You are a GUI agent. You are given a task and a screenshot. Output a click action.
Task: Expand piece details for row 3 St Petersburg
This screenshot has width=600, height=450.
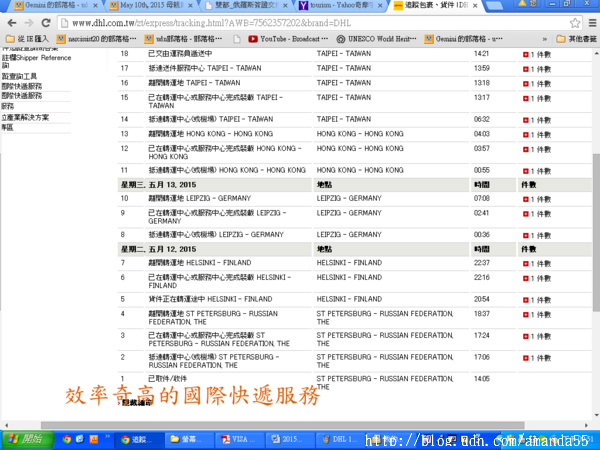coord(525,336)
